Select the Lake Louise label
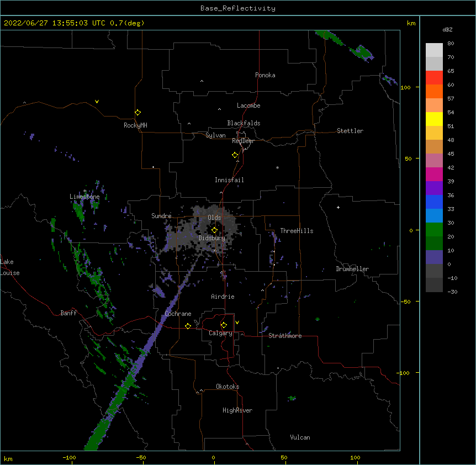Viewport: 476px width, 465px height. [x=10, y=267]
